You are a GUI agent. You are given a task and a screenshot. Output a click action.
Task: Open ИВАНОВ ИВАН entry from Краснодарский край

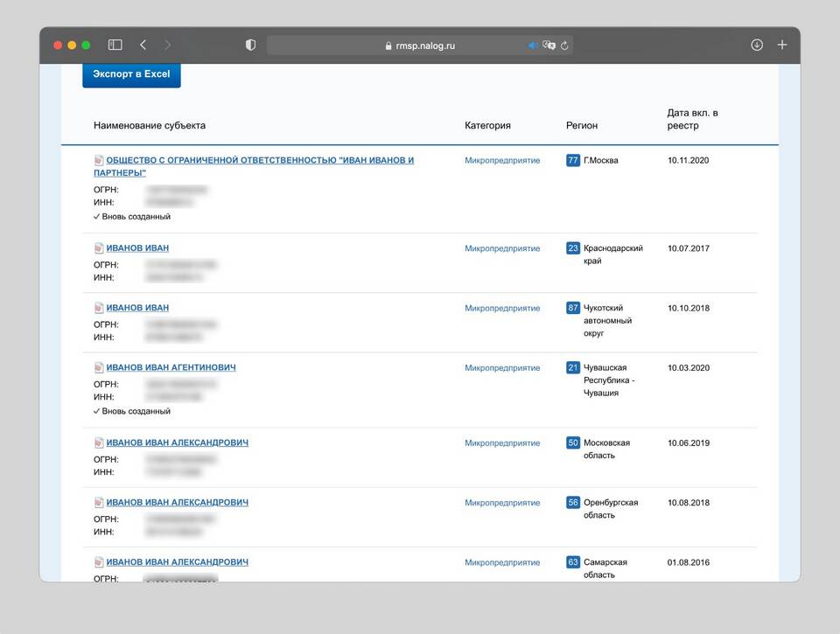(x=137, y=248)
